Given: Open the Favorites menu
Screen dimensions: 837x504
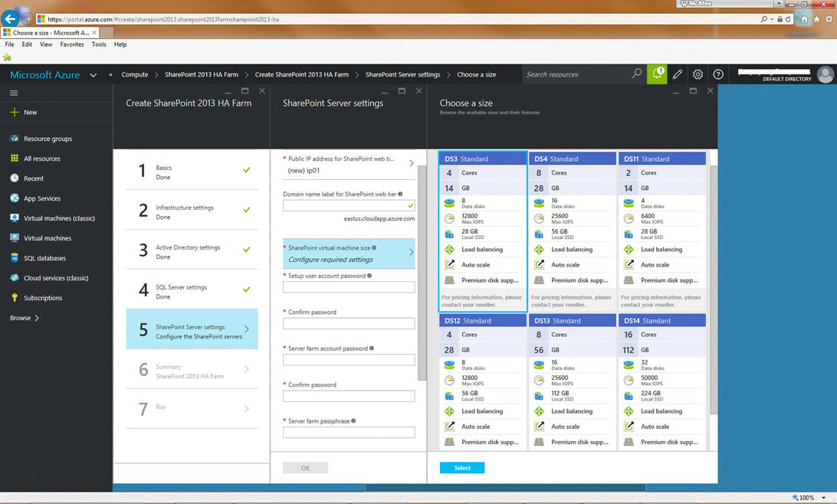Looking at the screenshot, I should pyautogui.click(x=72, y=44).
